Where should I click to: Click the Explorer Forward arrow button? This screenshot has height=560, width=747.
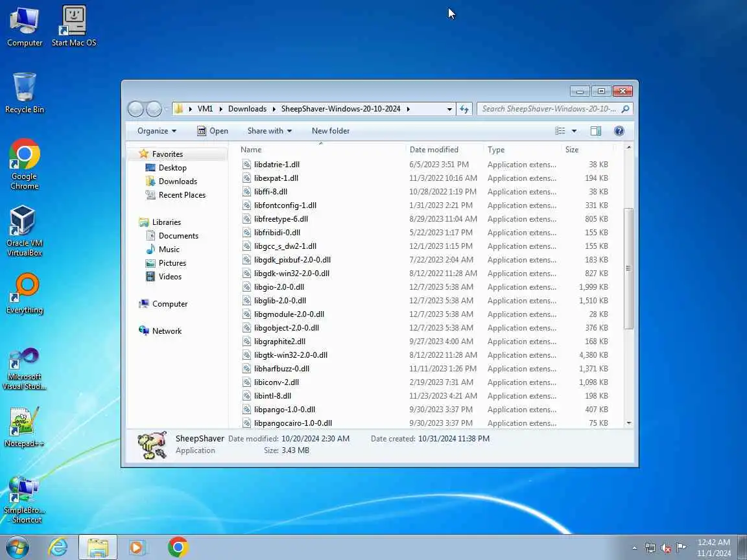point(154,109)
